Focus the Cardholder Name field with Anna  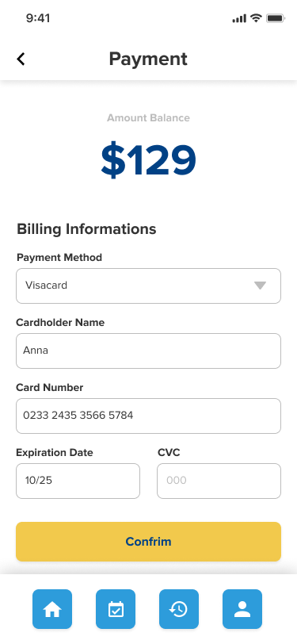coord(149,351)
